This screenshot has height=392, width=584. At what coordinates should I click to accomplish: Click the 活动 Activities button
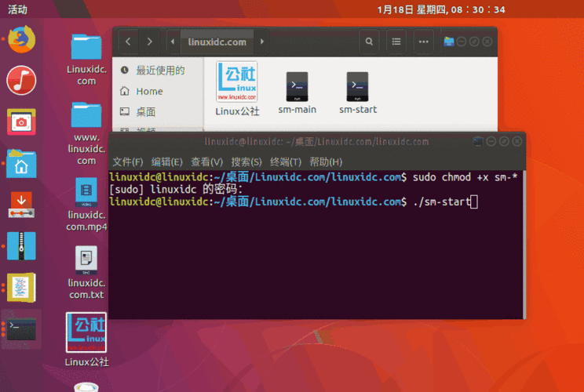click(x=17, y=9)
